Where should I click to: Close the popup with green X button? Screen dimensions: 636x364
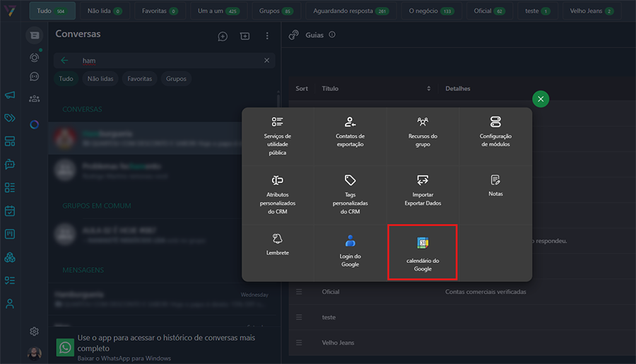point(541,100)
